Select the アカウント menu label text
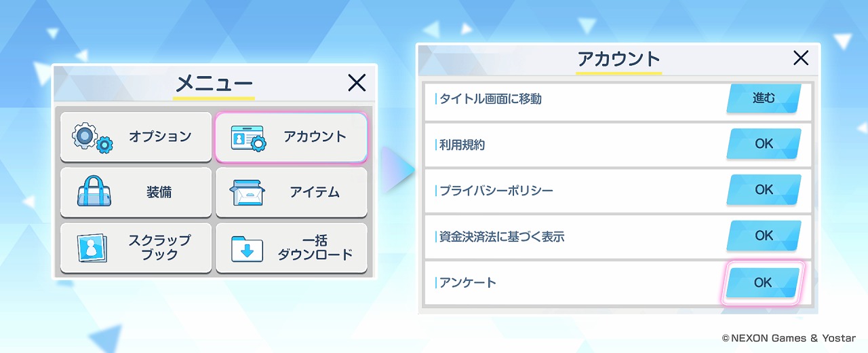868x353 pixels. click(x=315, y=136)
